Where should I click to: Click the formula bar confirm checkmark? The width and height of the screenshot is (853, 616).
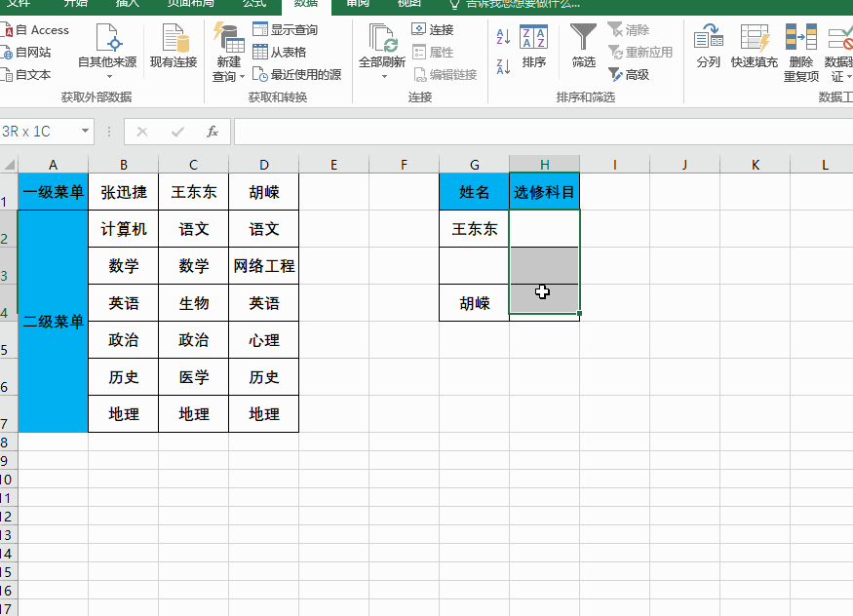(x=177, y=132)
